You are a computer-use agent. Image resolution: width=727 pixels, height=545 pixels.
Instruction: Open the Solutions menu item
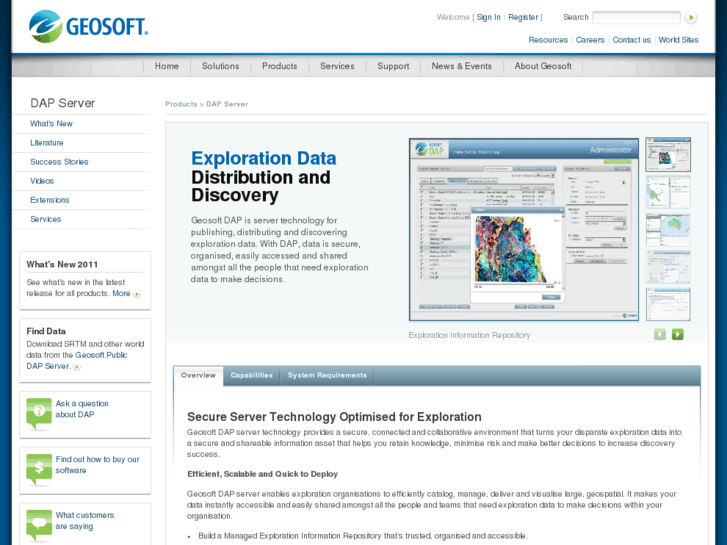[x=220, y=66]
